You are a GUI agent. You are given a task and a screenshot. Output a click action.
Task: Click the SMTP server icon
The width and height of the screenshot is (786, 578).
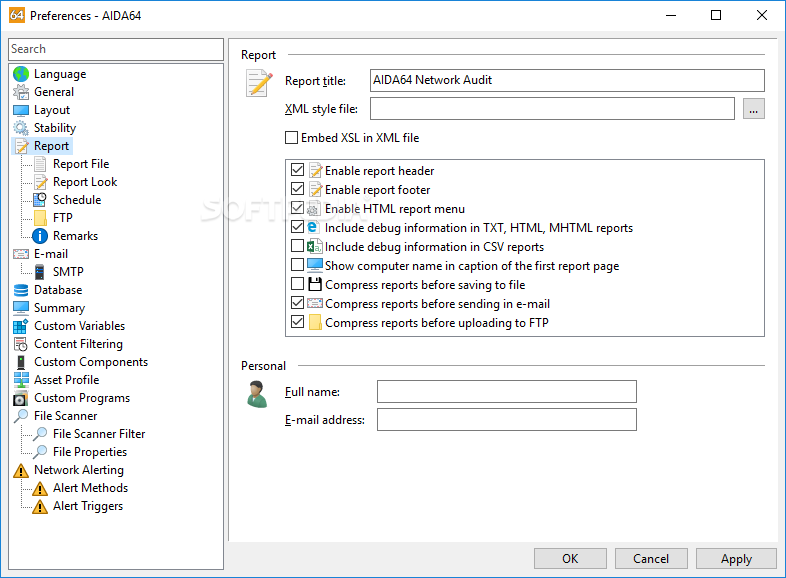click(x=40, y=272)
